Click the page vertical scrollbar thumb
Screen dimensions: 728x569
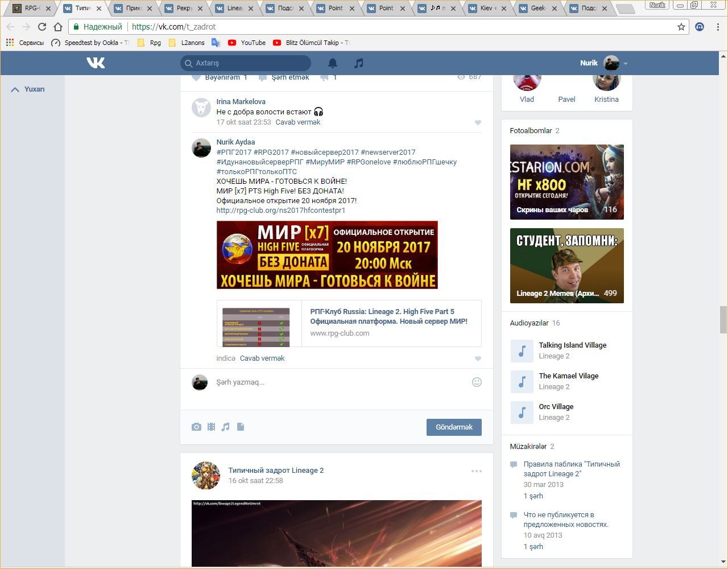click(x=723, y=320)
